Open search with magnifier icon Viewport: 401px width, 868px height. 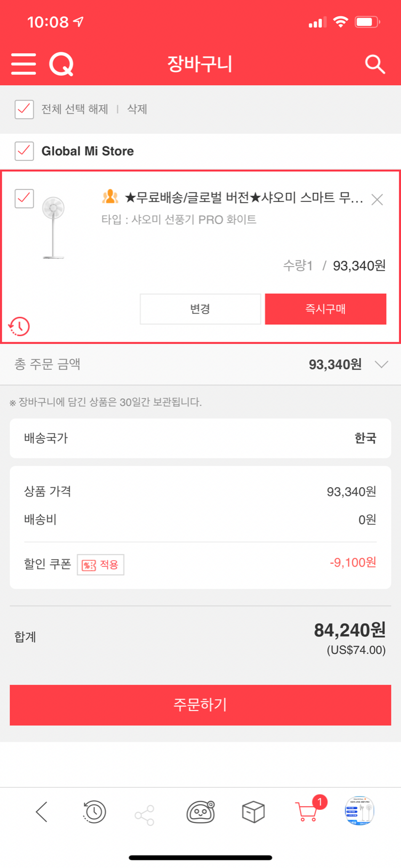[x=375, y=64]
